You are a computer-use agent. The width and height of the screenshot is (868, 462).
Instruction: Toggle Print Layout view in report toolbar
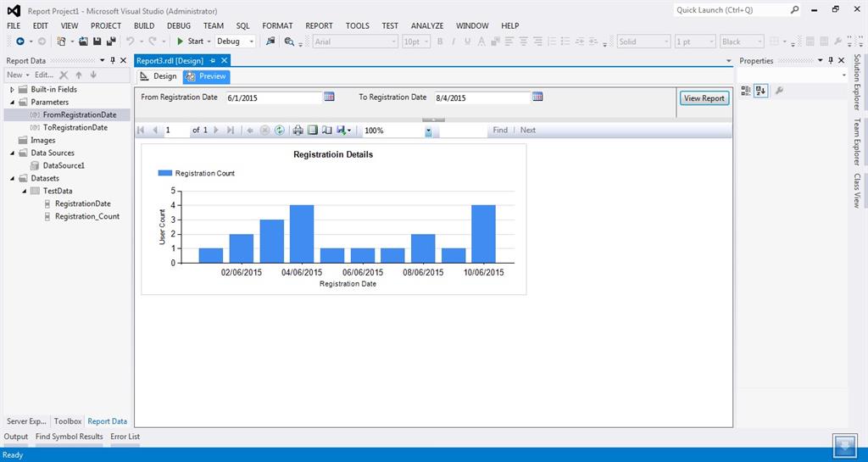(312, 130)
